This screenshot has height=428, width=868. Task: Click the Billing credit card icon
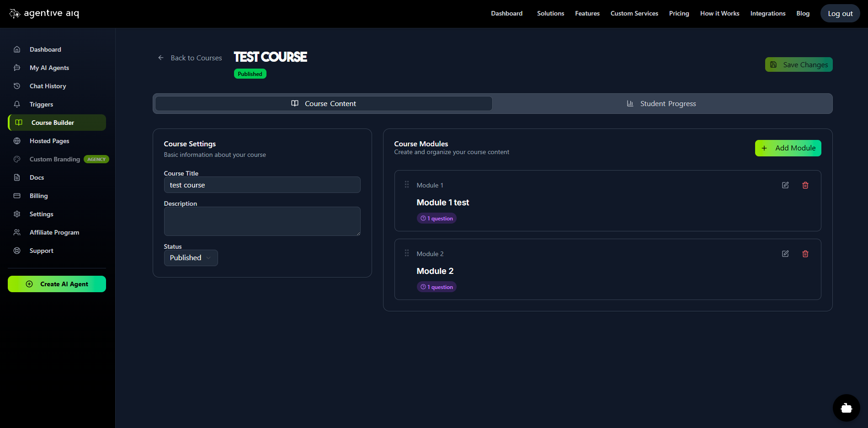pos(17,195)
